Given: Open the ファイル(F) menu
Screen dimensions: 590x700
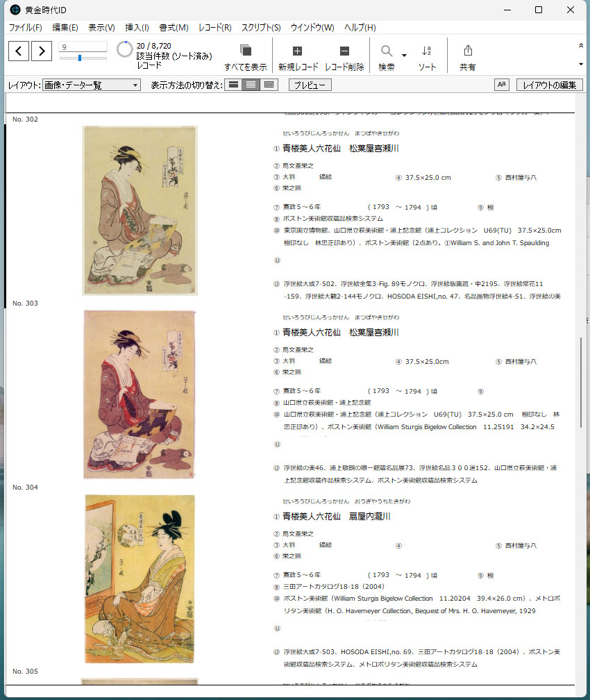Looking at the screenshot, I should tap(26, 28).
